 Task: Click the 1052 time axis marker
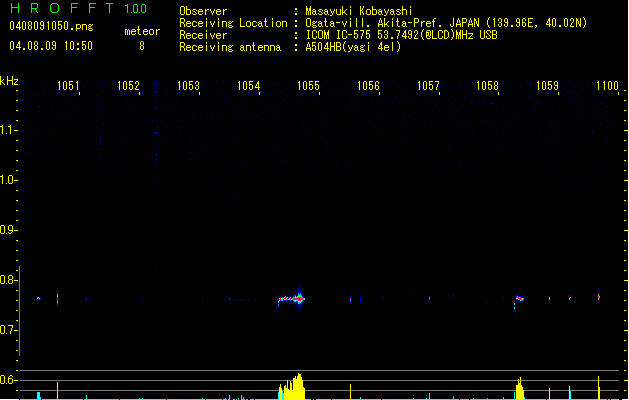(128, 86)
